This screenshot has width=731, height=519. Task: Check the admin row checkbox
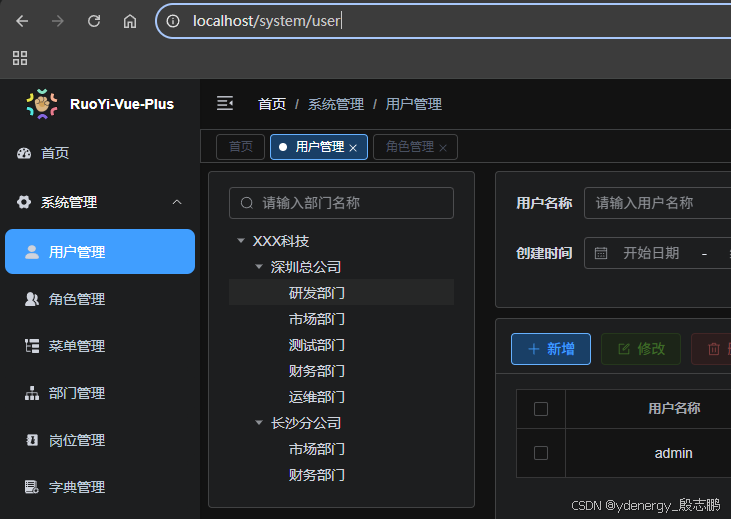[541, 453]
